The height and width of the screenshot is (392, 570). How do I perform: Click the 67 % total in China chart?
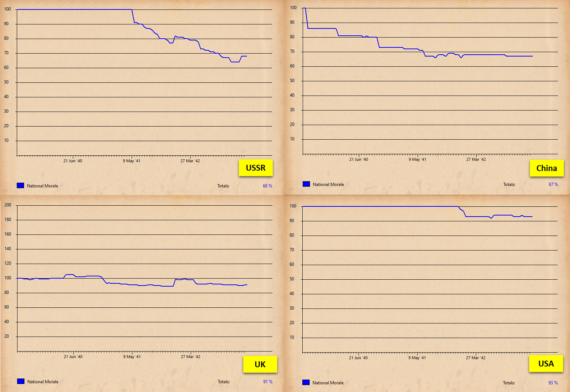click(x=553, y=185)
